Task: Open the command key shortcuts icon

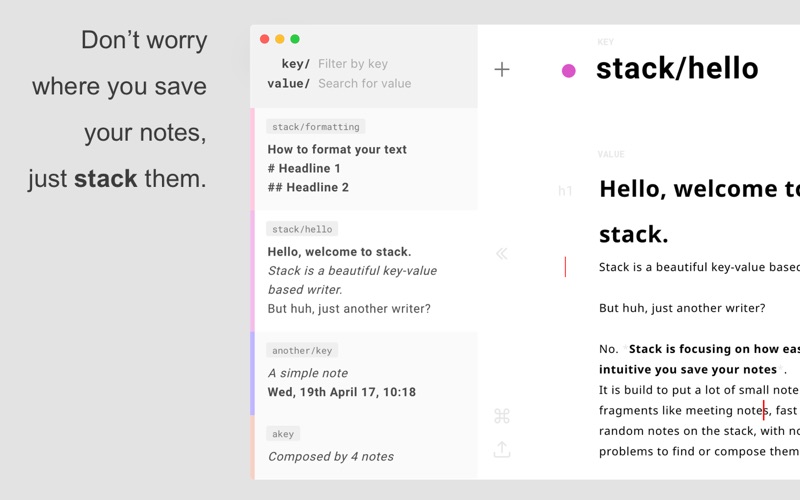Action: [x=502, y=416]
